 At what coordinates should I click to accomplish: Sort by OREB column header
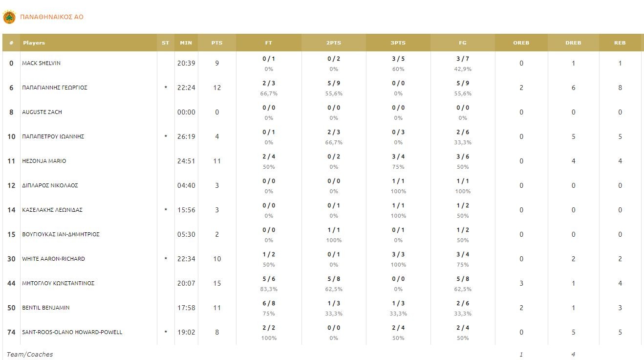click(521, 43)
